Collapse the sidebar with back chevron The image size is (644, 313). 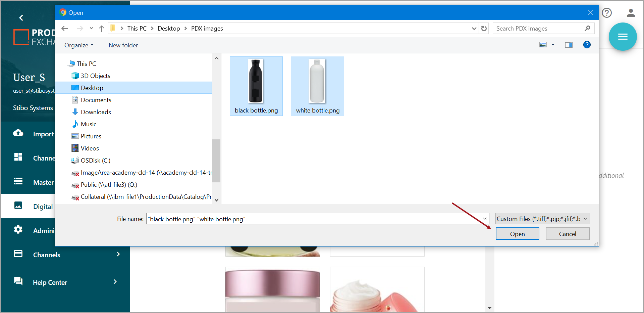click(21, 18)
